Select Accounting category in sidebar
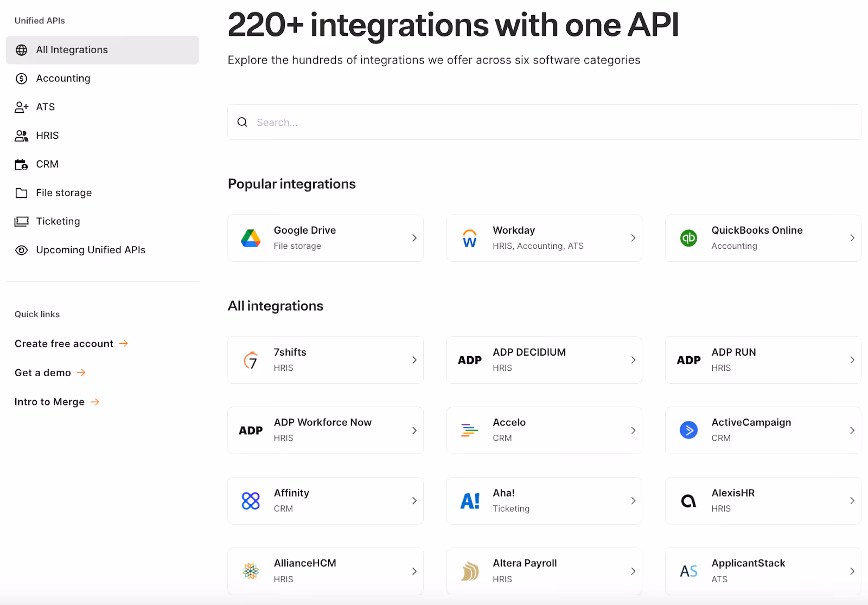This screenshot has height=605, width=868. (x=103, y=79)
